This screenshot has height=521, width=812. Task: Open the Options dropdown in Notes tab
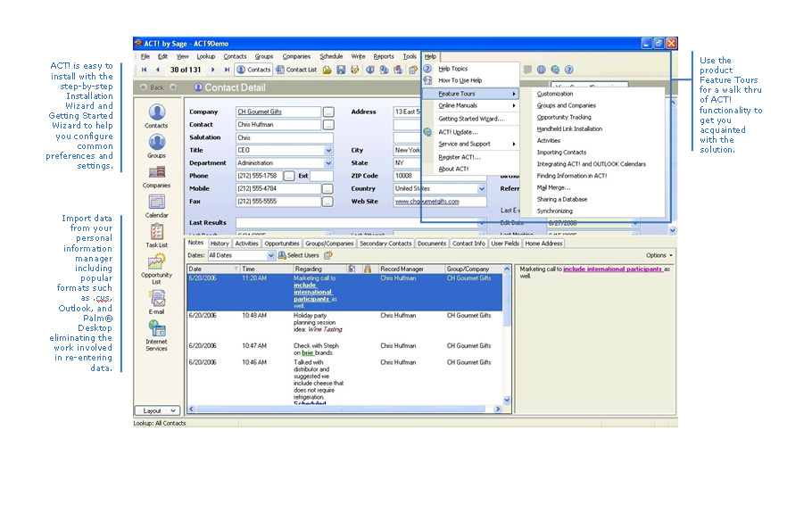[659, 255]
